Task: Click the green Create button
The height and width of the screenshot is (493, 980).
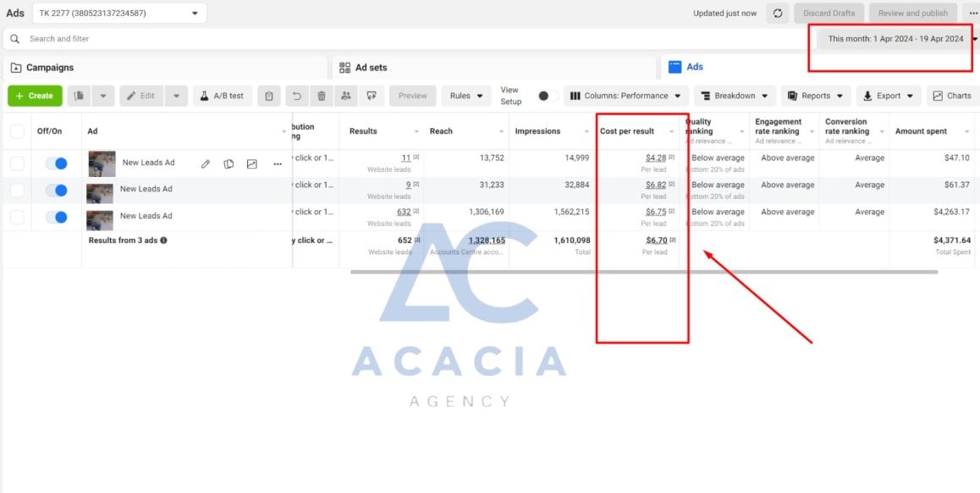Action: click(35, 96)
